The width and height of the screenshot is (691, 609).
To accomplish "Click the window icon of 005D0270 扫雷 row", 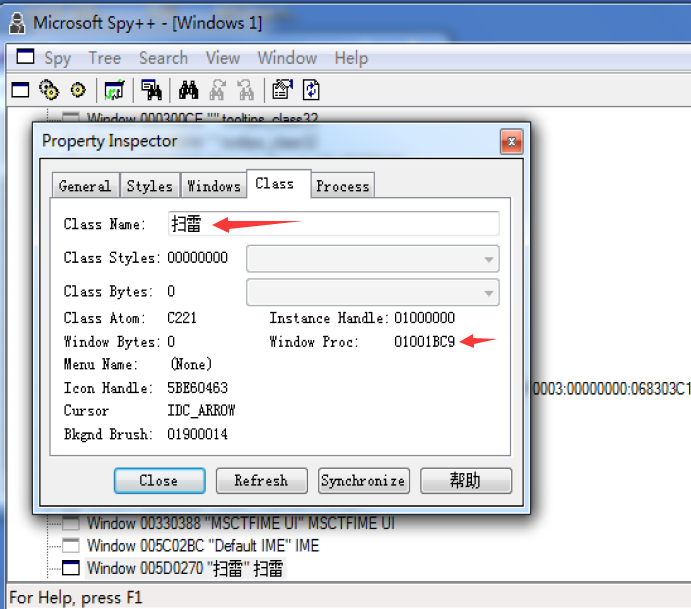I will point(71,568).
